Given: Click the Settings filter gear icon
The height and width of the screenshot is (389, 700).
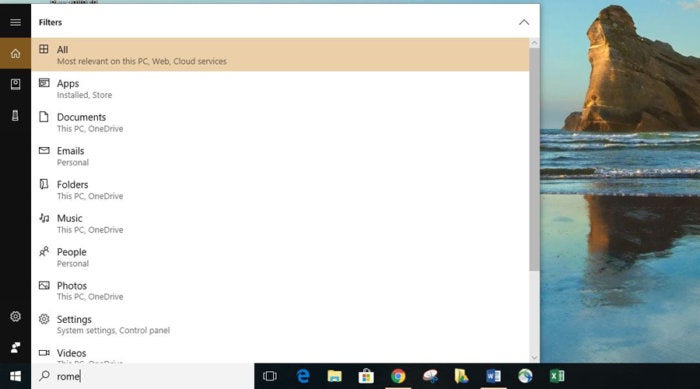Looking at the screenshot, I should (x=44, y=319).
